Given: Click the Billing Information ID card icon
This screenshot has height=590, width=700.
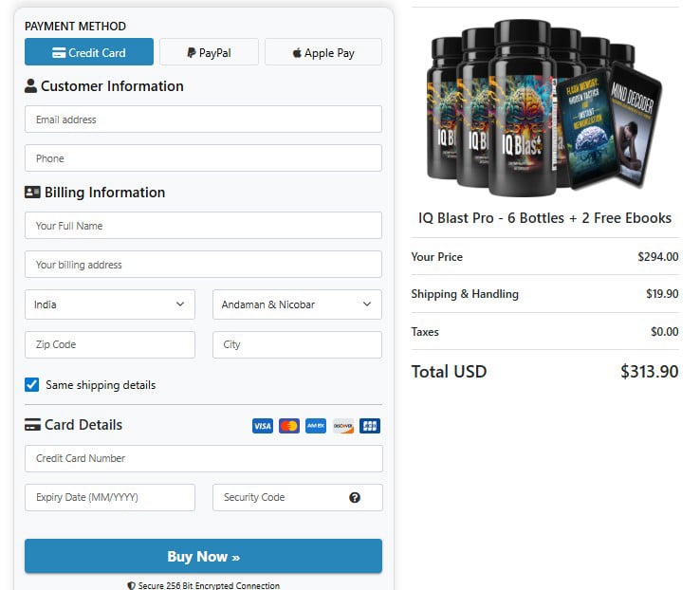Looking at the screenshot, I should 32,193.
